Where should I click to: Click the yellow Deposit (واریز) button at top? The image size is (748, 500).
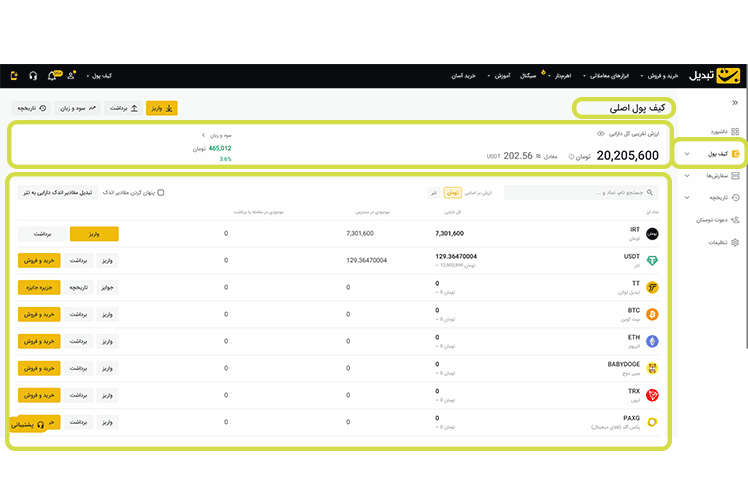pos(161,108)
